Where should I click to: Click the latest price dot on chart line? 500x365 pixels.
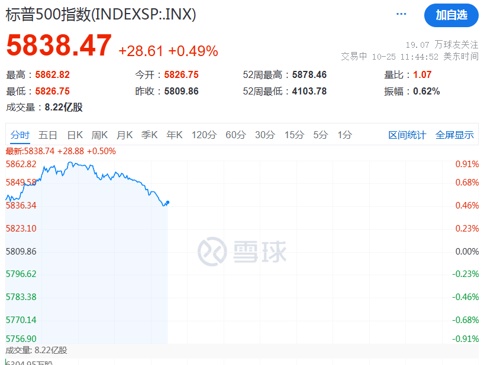(168, 202)
